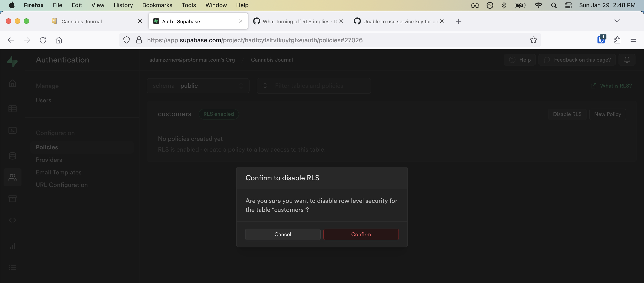This screenshot has height=283, width=644.
Task: Toggle Wi-Fi from the menu bar
Action: coord(539,5)
